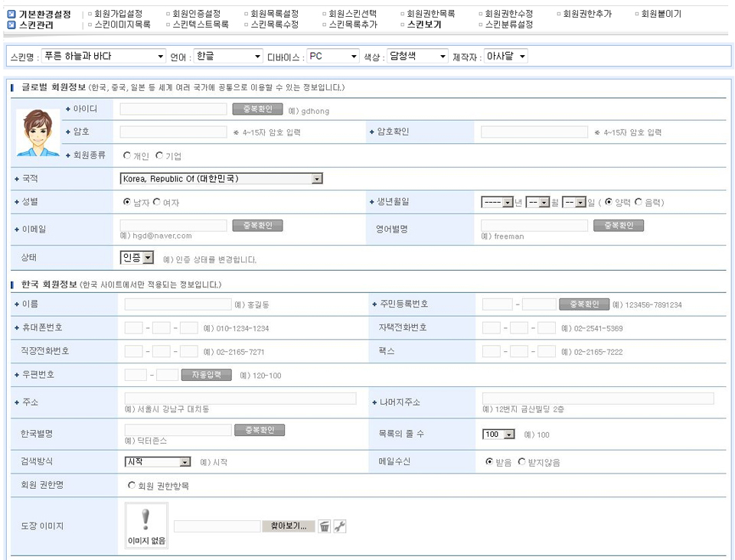Click the member avatar profile image
The image size is (735, 560).
(x=38, y=133)
